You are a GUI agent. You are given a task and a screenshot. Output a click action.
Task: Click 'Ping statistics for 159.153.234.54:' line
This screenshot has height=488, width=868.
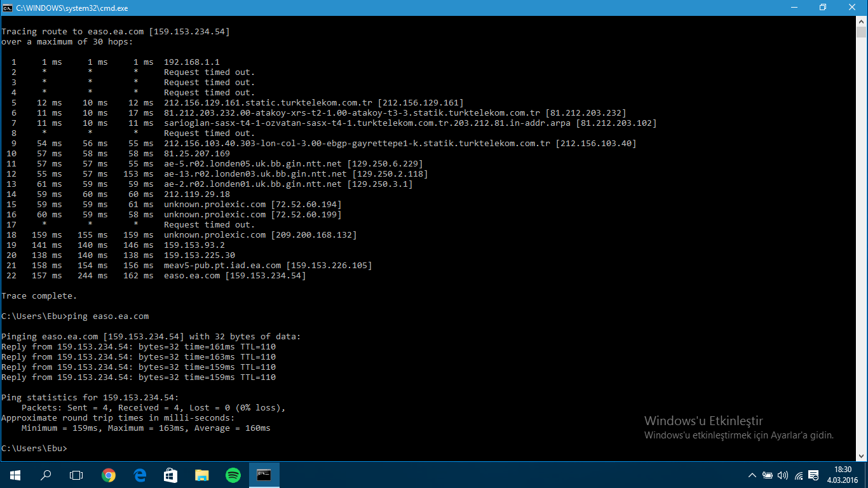pyautogui.click(x=90, y=398)
